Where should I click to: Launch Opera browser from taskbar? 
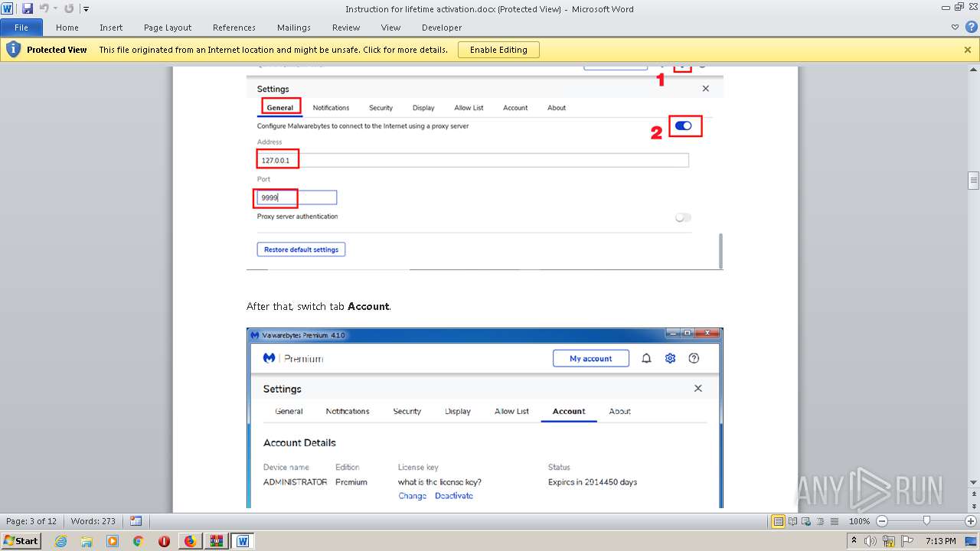(164, 541)
